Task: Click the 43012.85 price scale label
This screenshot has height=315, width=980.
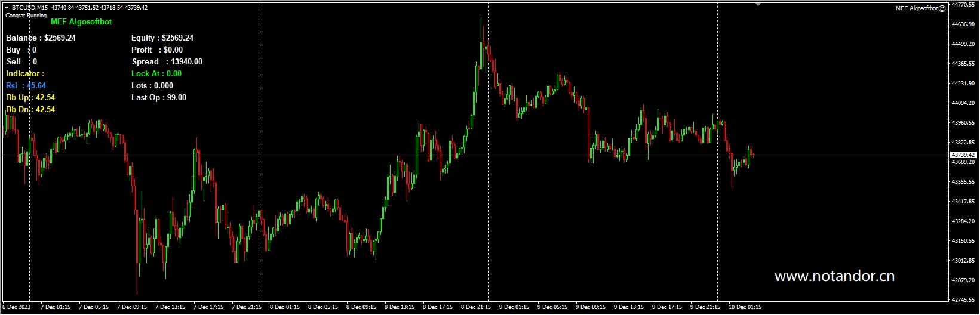Action: click(x=963, y=261)
